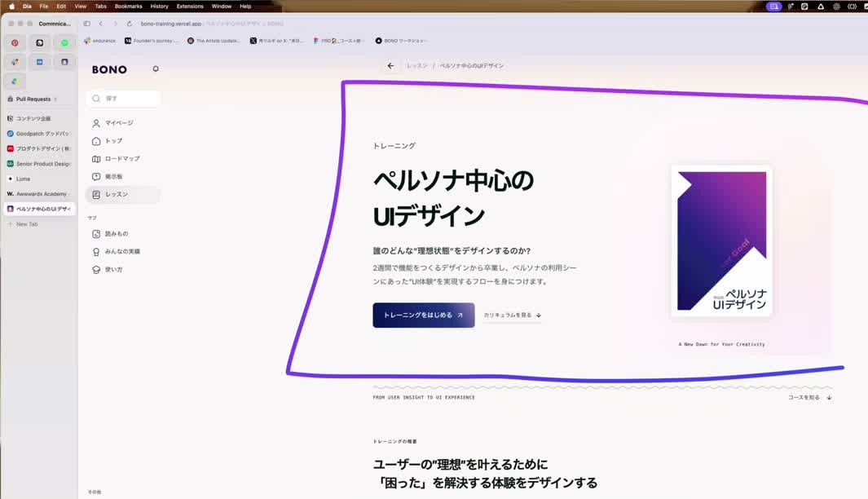
Task: Open 掲示板 board in sidebar
Action: pyautogui.click(x=123, y=176)
